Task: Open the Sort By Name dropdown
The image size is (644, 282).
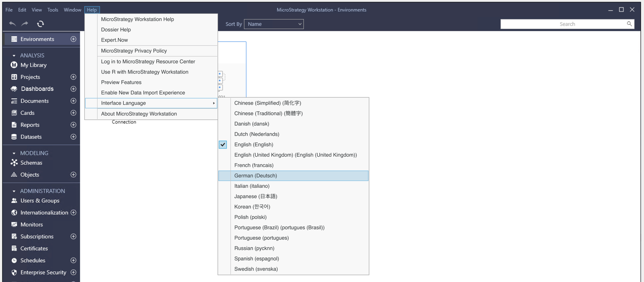Action: point(274,24)
